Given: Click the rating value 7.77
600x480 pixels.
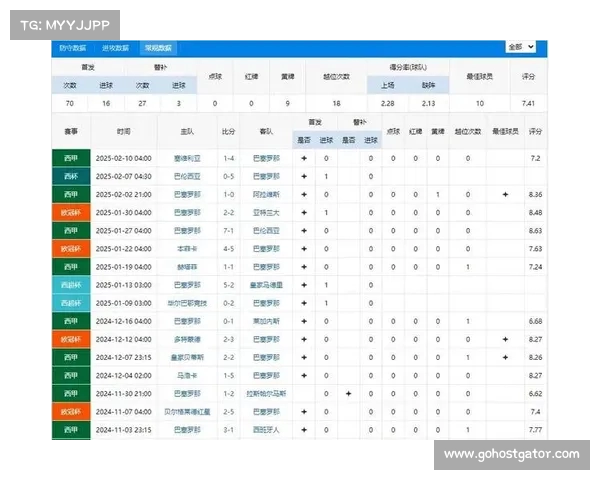Looking at the screenshot, I should point(535,430).
